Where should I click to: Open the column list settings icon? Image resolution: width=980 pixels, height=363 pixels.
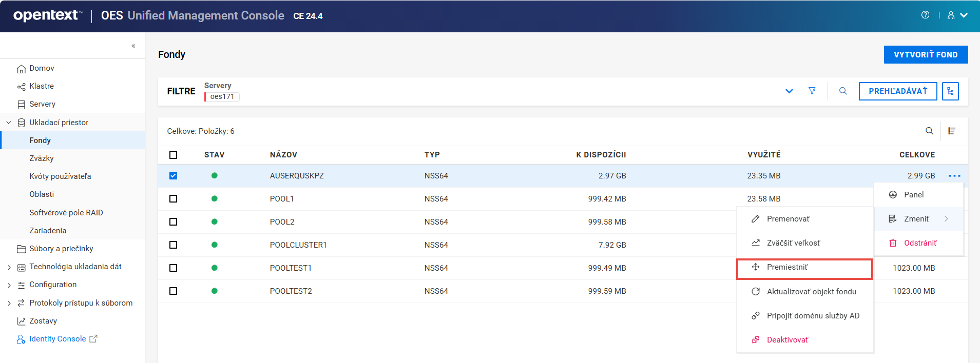[x=952, y=131]
